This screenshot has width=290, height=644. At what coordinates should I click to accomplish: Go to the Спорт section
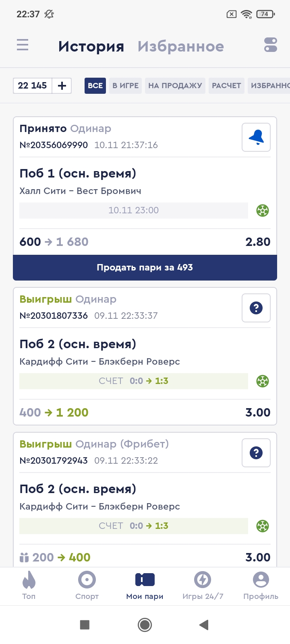pyautogui.click(x=87, y=585)
